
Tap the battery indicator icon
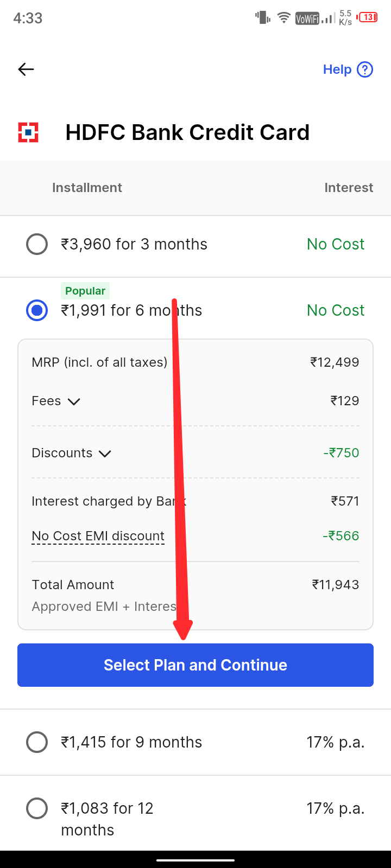coord(368,18)
